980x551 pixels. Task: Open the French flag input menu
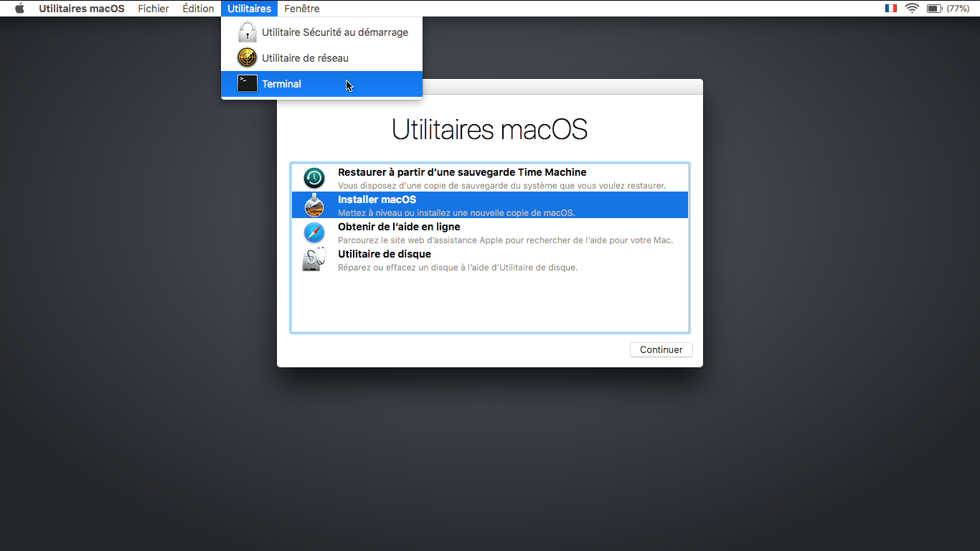point(891,9)
